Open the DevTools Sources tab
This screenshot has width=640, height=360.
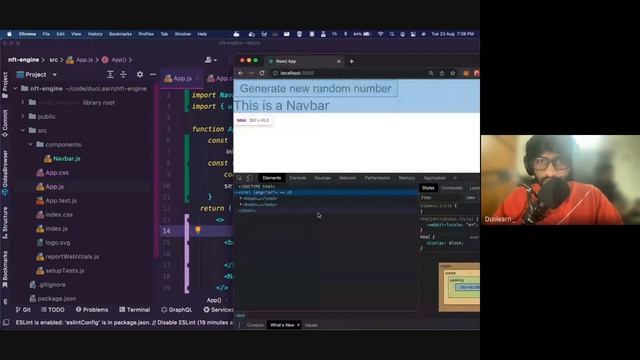(x=322, y=178)
